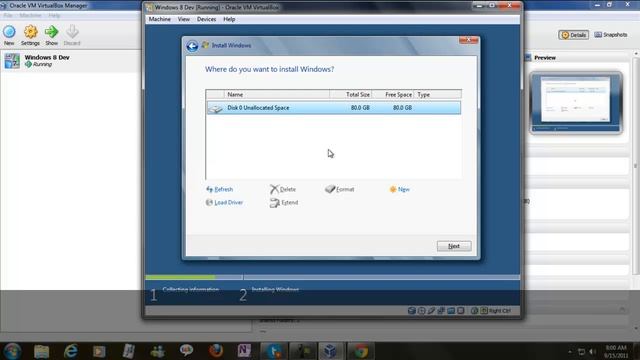This screenshot has height=360, width=640.
Task: Click the display indicator icon in VM status bar
Action: tap(461, 311)
